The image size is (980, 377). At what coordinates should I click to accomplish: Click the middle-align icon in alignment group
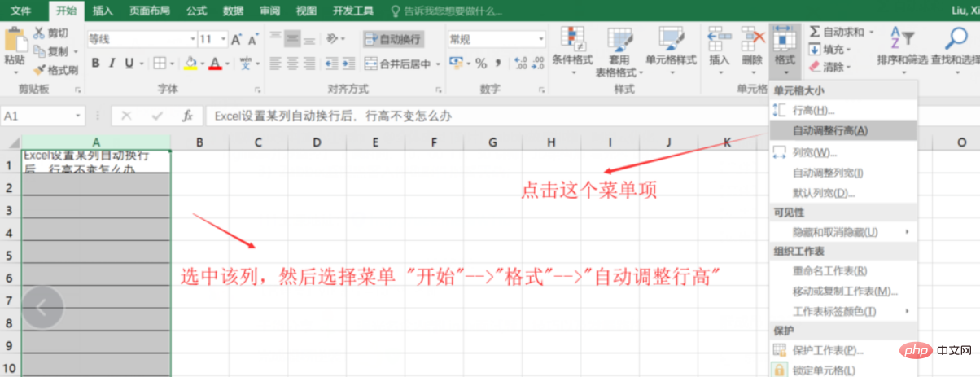coord(292,38)
